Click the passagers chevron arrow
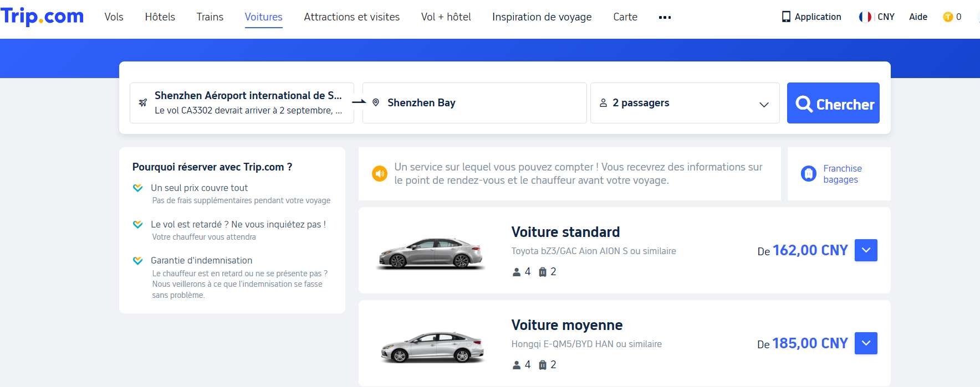Screen dimensions: 980x387 764,105
